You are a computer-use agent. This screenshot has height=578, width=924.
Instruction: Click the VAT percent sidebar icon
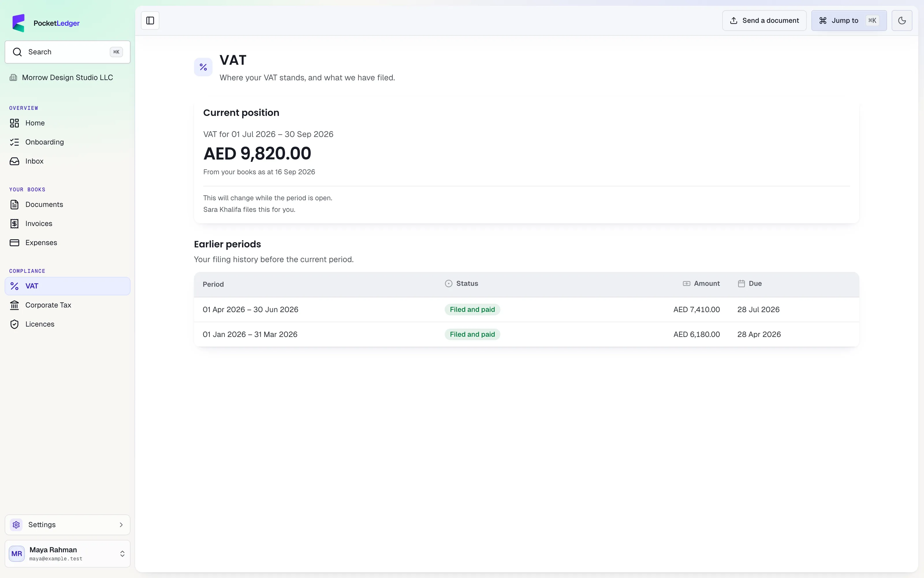pyautogui.click(x=14, y=286)
